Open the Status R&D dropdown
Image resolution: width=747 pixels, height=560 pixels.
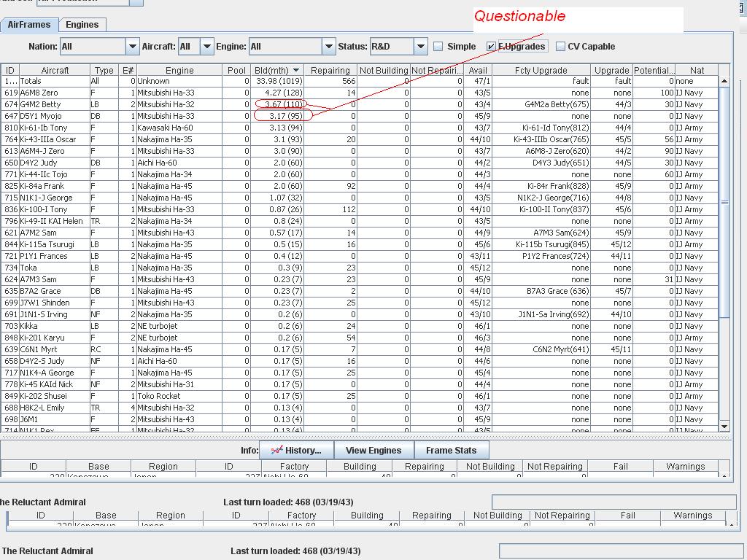click(420, 47)
